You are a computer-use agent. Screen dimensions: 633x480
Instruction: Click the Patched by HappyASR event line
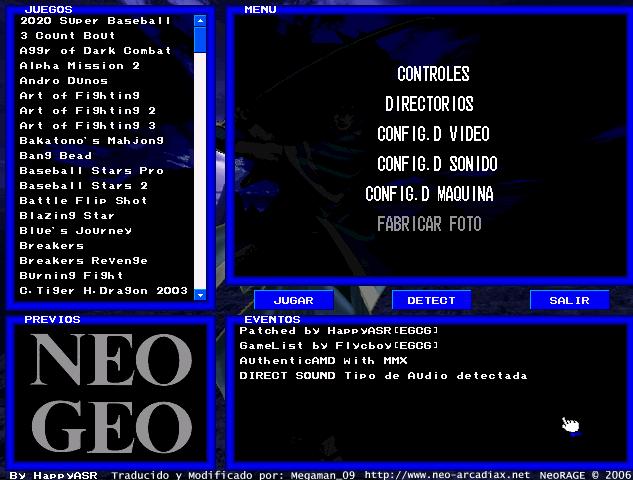(x=339, y=331)
